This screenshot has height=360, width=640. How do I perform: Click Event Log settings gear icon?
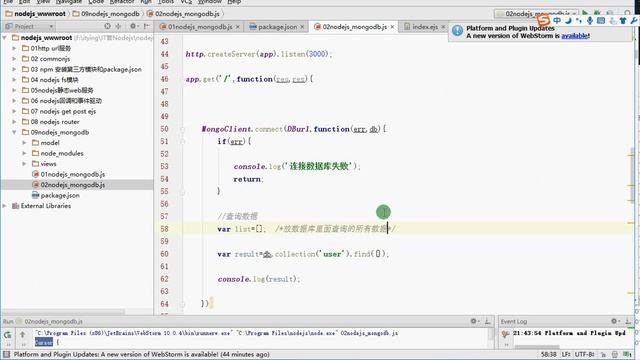pos(614,321)
